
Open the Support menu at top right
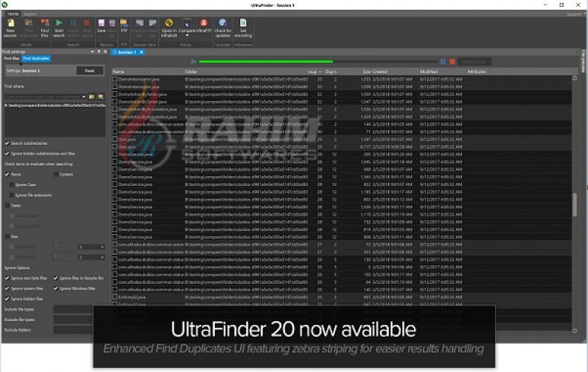click(x=574, y=14)
